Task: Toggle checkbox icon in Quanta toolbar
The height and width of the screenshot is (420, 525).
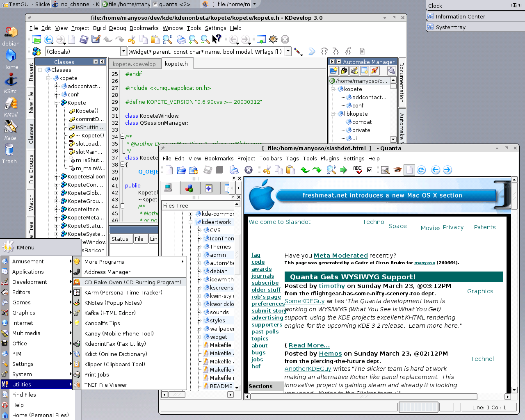Action: (370, 170)
